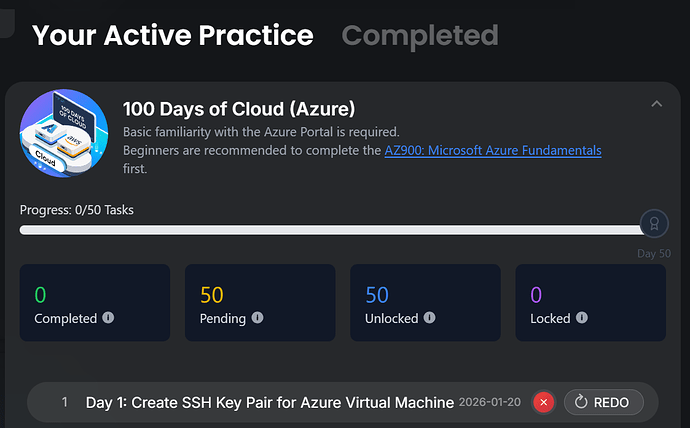Click the Day 50 milestone label
The height and width of the screenshot is (428, 690).
[x=654, y=253]
